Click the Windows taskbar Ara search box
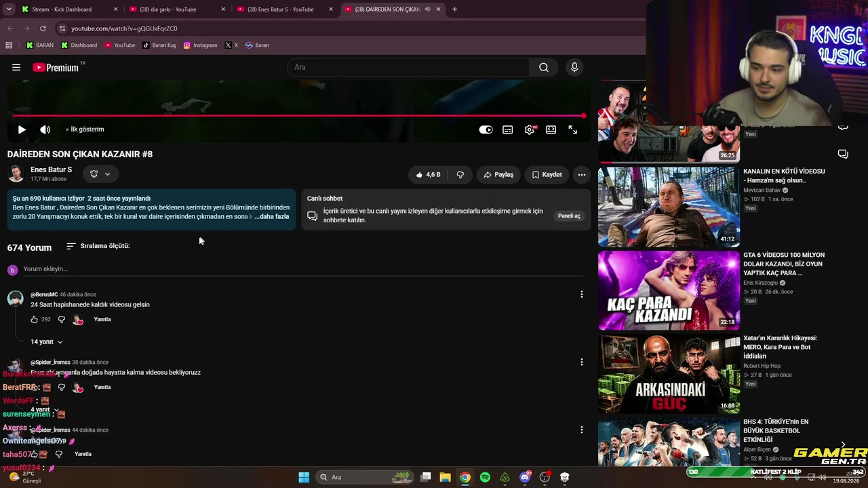Screen dimensions: 868x488 click(365, 477)
